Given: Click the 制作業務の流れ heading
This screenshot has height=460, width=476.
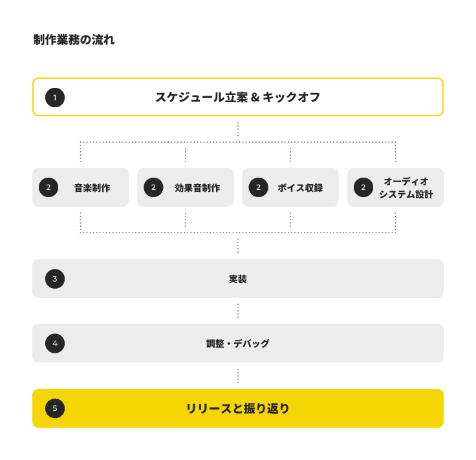Looking at the screenshot, I should [x=74, y=39].
